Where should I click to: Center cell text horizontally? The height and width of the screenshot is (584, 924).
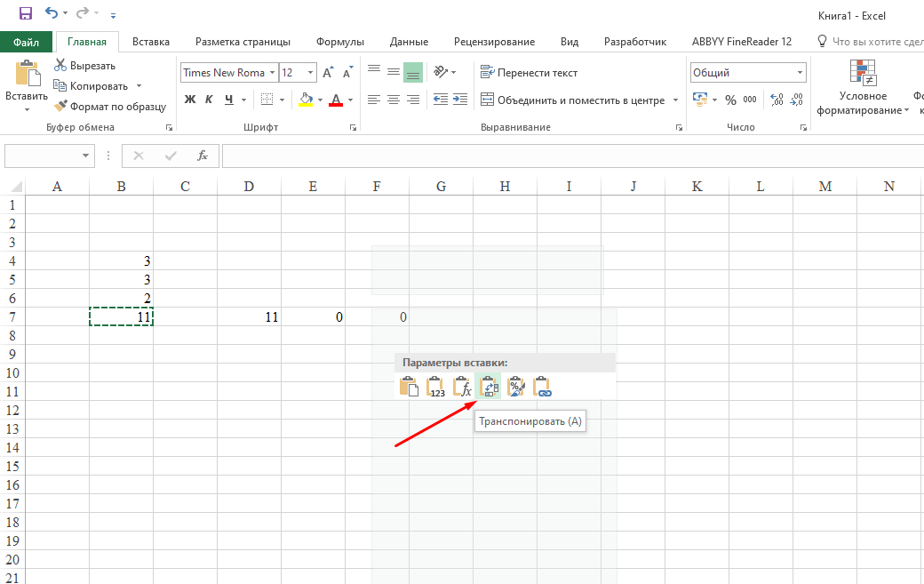point(394,100)
